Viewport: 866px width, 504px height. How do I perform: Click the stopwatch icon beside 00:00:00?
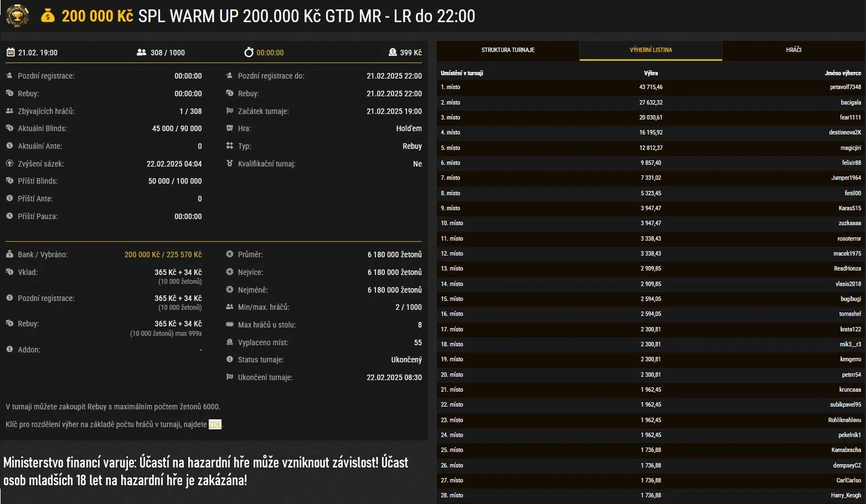coord(249,53)
